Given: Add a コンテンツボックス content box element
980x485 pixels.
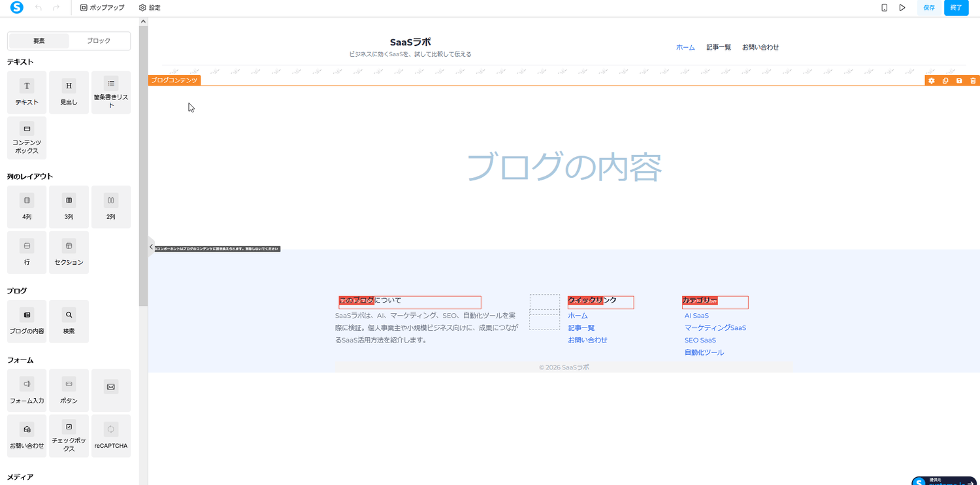Looking at the screenshot, I should (x=27, y=138).
